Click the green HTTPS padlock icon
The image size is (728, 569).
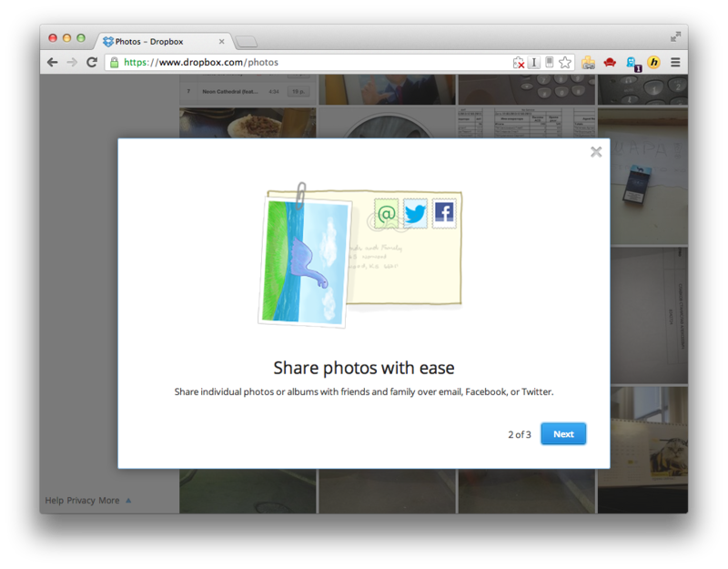pyautogui.click(x=115, y=62)
